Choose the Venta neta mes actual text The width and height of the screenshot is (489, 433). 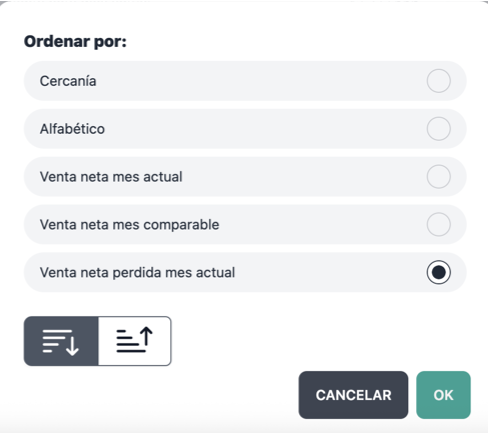(111, 177)
